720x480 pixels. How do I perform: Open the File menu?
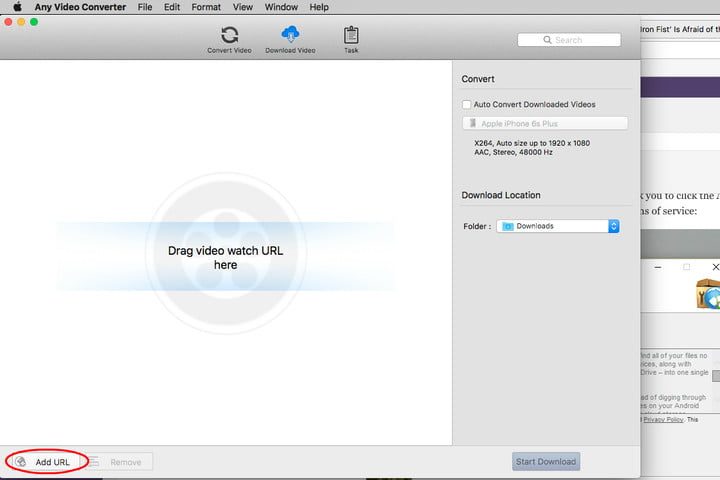tap(145, 7)
